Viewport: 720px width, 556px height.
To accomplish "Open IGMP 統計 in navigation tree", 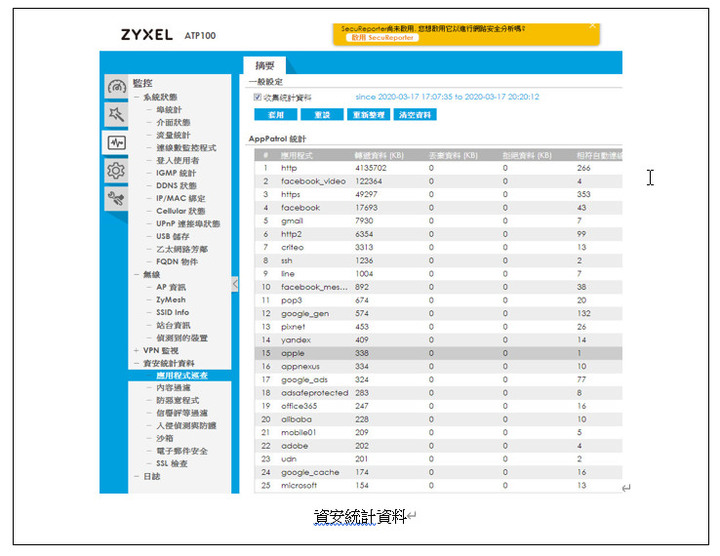I will pyautogui.click(x=176, y=173).
